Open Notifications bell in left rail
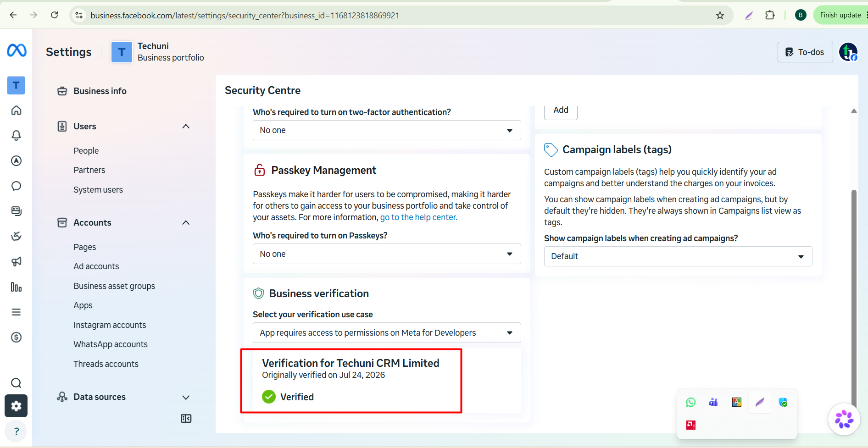The height and width of the screenshot is (448, 868). [x=16, y=136]
